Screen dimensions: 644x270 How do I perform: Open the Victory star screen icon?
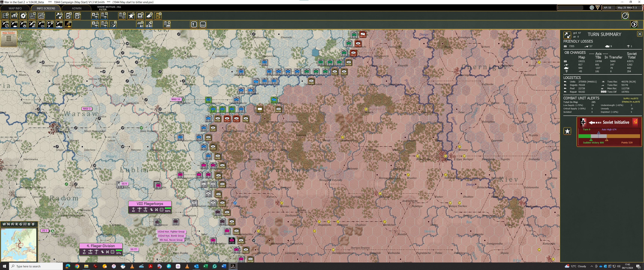[x=131, y=16]
